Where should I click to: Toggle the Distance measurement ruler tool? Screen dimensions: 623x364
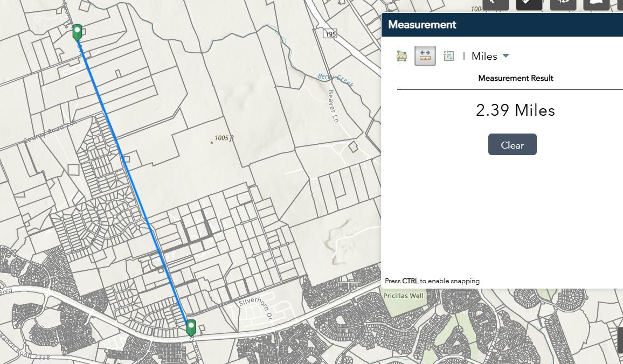click(x=425, y=56)
